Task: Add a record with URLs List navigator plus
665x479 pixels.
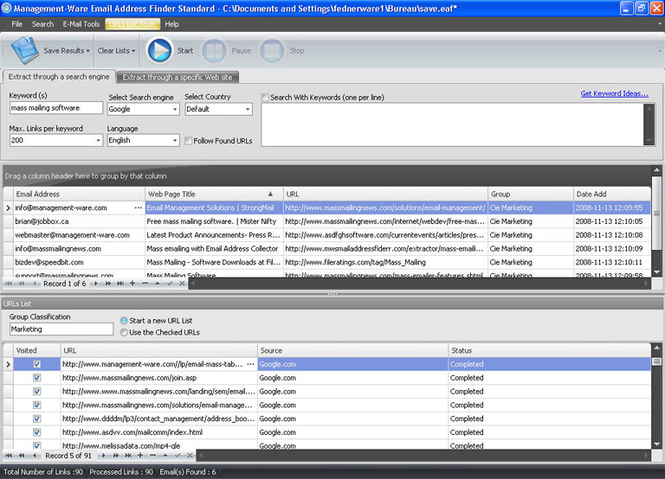Action: click(x=140, y=456)
